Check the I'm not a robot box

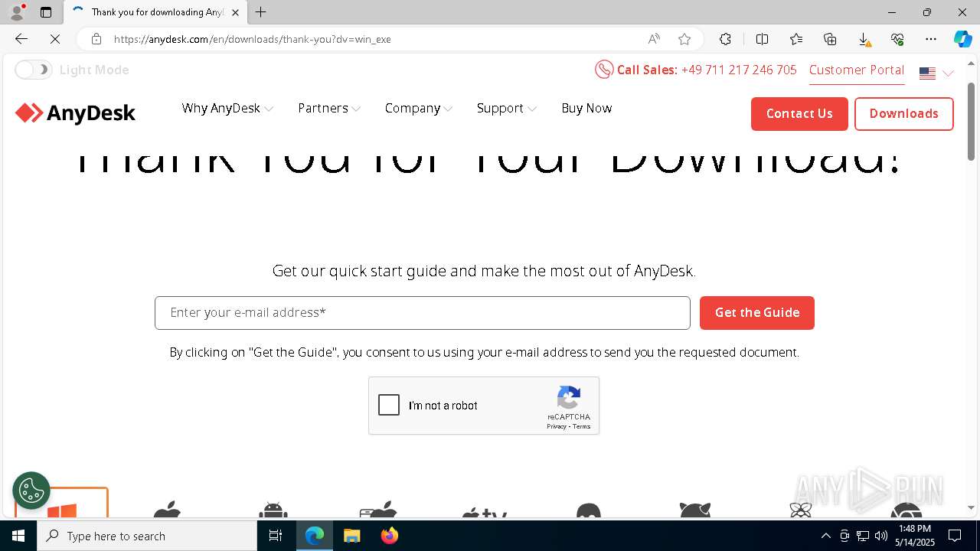(x=389, y=405)
